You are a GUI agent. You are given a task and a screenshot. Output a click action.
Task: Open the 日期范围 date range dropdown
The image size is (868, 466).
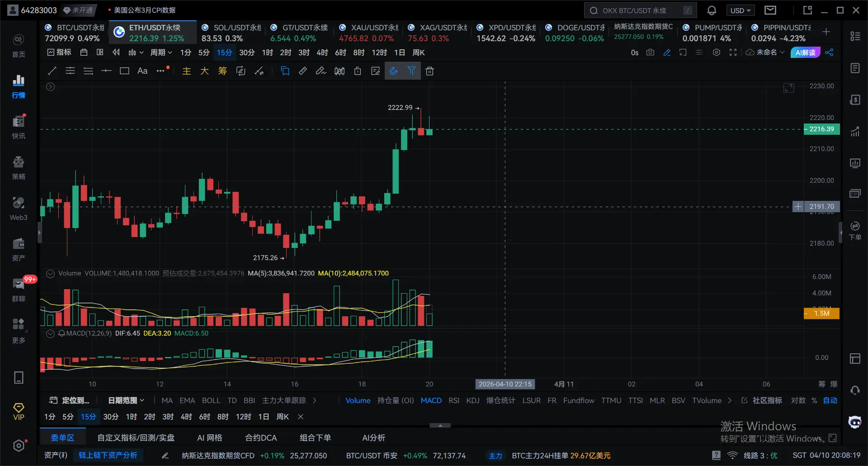[x=126, y=400]
